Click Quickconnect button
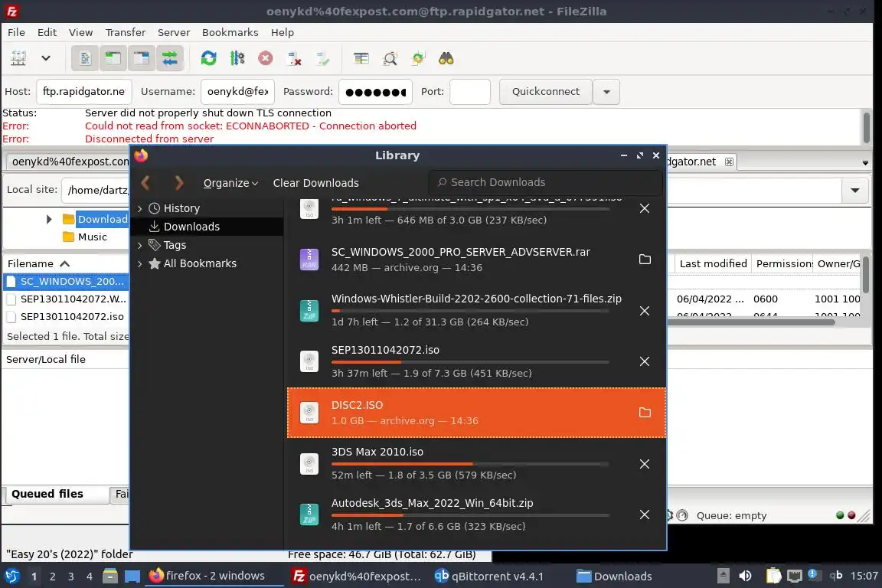882x588 pixels. tap(546, 92)
